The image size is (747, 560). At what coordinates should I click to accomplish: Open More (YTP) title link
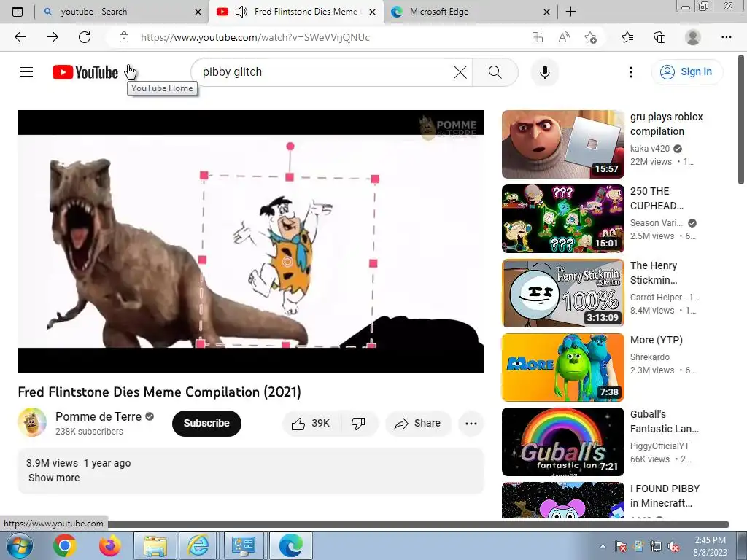point(657,340)
